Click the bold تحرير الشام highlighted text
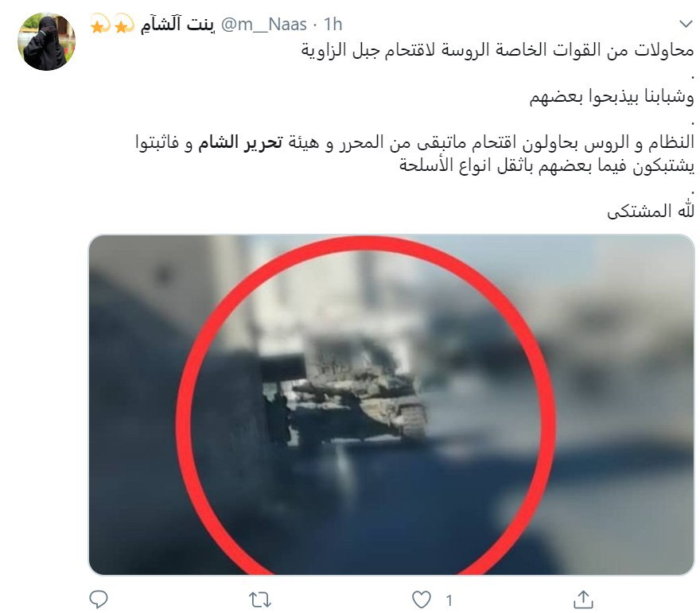700x613 pixels. pyautogui.click(x=240, y=143)
